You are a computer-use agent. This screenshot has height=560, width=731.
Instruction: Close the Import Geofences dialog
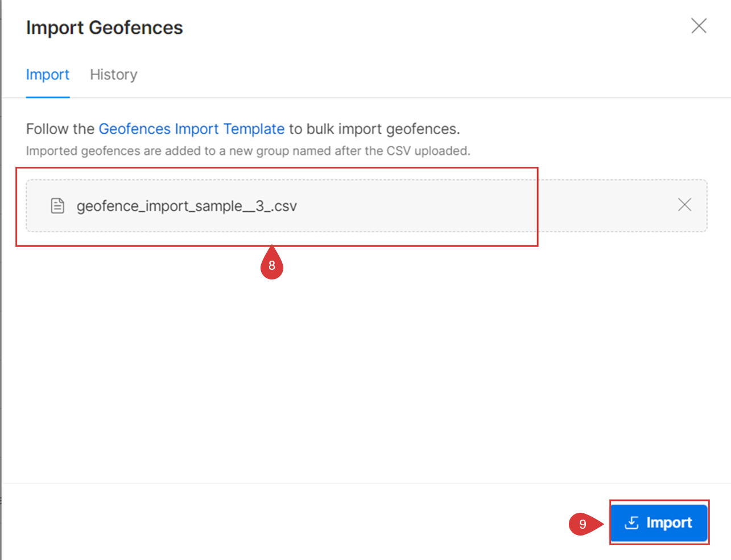click(699, 26)
